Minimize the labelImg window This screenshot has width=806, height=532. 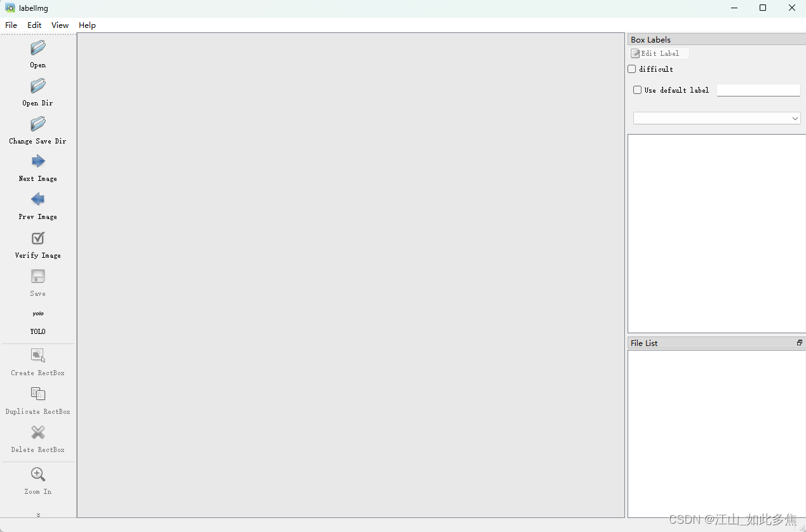coord(734,8)
